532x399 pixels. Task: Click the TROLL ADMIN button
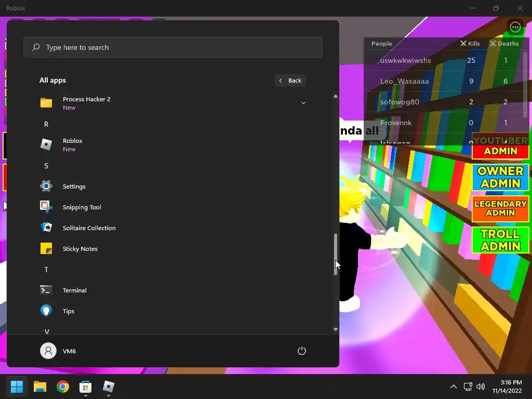click(x=500, y=240)
